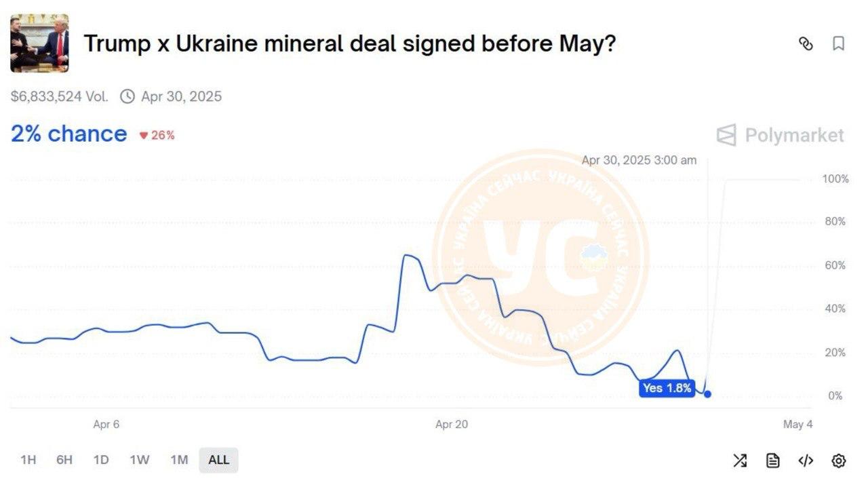868x481 pixels.
Task: Switch chart to 1W range
Action: (140, 460)
